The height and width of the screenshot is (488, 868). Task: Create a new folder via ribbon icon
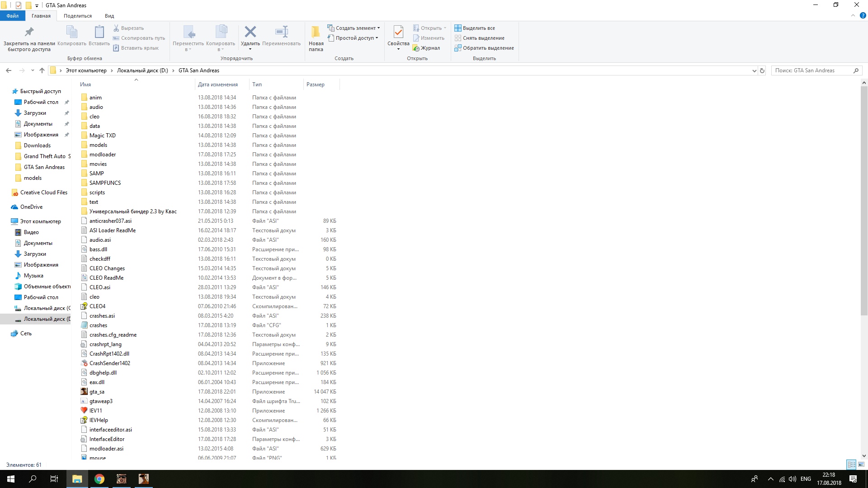(x=316, y=32)
